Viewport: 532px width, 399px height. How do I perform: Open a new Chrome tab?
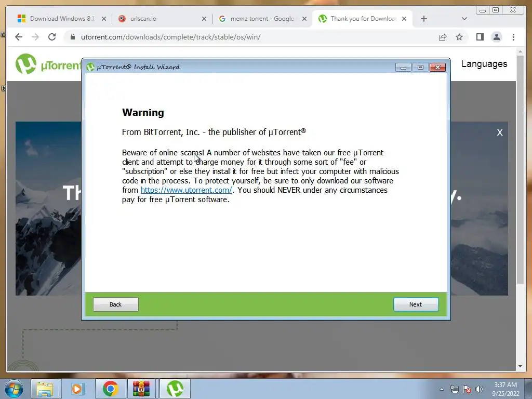pyautogui.click(x=424, y=19)
